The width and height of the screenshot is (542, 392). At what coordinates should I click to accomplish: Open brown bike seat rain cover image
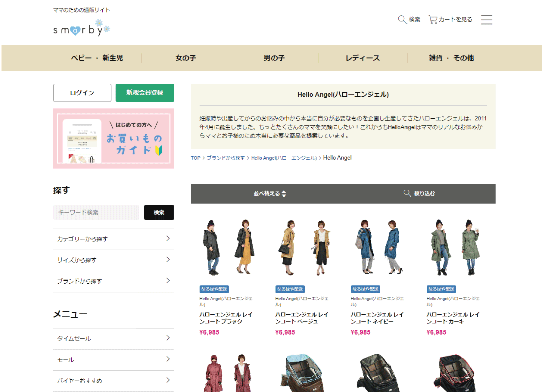coord(304,372)
